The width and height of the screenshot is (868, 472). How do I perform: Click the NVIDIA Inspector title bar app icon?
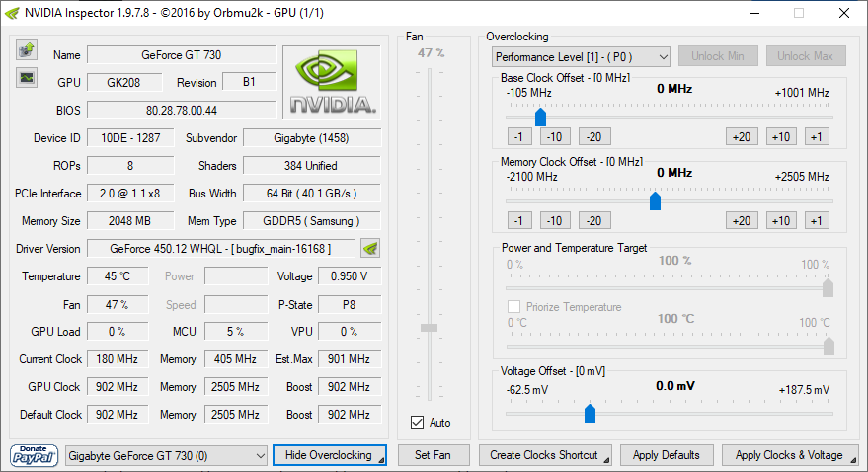[12, 13]
